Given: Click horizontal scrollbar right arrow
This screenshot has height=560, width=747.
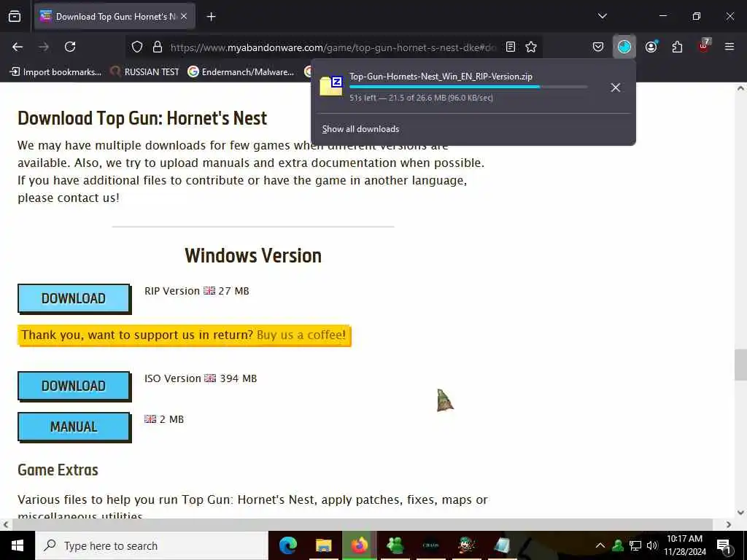Looking at the screenshot, I should pos(729,524).
